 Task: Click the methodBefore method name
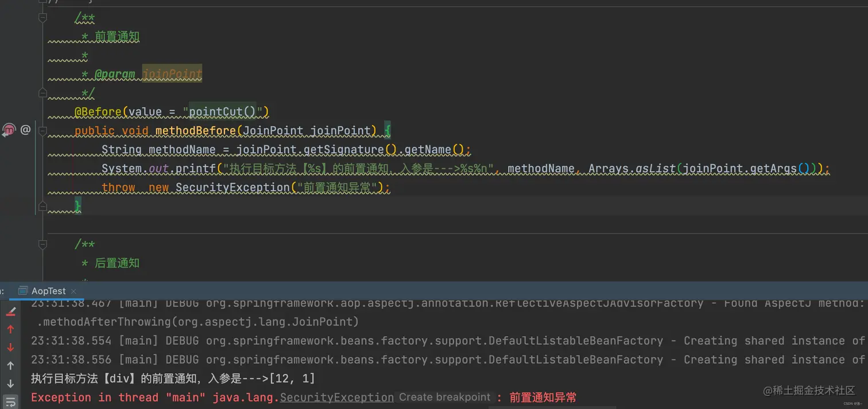(x=196, y=131)
